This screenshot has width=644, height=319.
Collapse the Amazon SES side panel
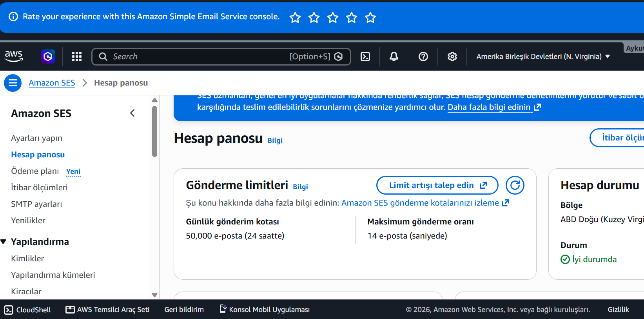point(132,113)
